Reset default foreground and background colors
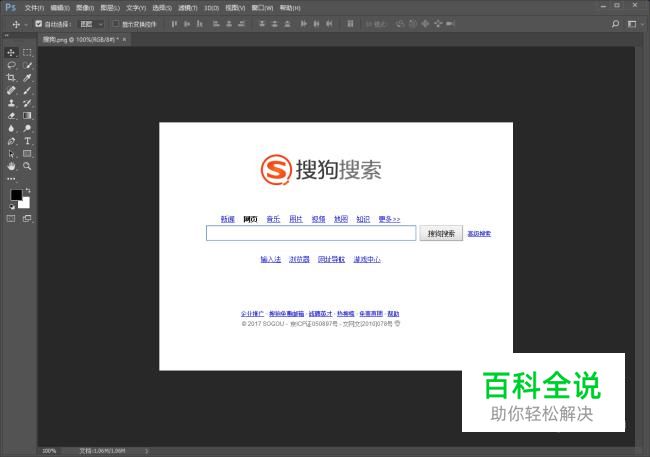Viewport: 650px width, 457px height. tap(12, 206)
